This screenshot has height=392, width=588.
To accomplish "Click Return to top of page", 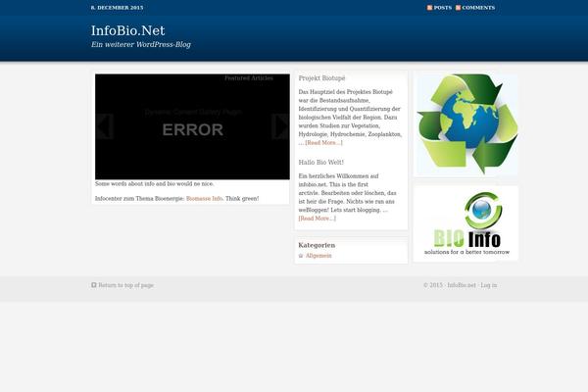I will [125, 285].
